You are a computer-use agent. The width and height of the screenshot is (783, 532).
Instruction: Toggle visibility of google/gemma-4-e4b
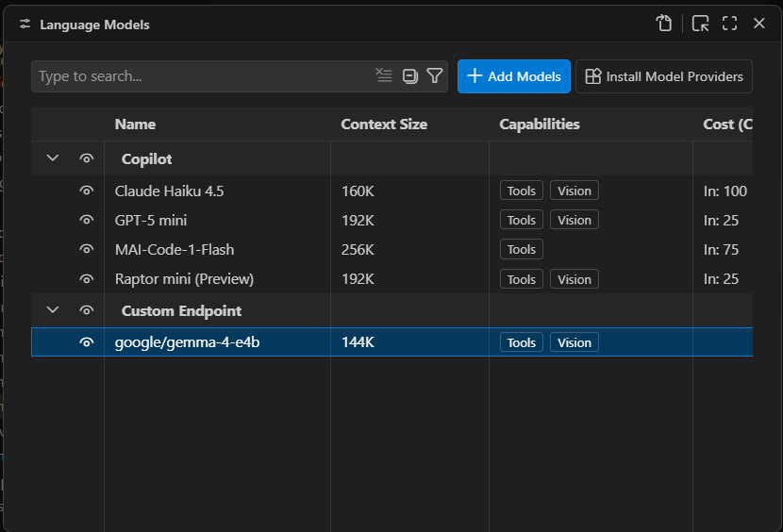(87, 342)
